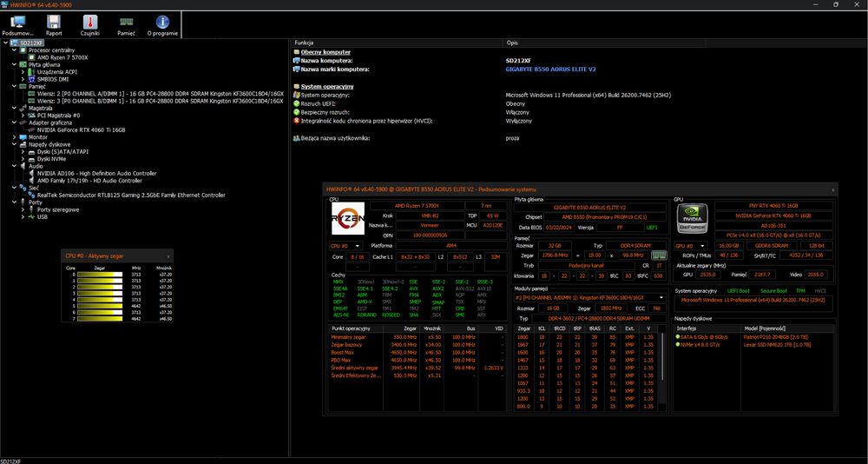Click the memory chip icon beside 99.8 MHz
Image resolution: width=868 pixels, height=464 pixels.
[x=659, y=255]
